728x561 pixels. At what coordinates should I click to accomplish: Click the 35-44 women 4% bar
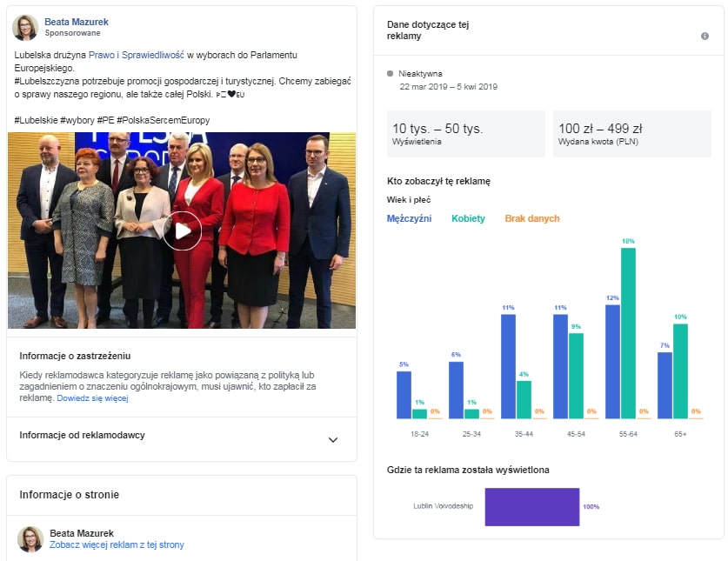(x=524, y=400)
